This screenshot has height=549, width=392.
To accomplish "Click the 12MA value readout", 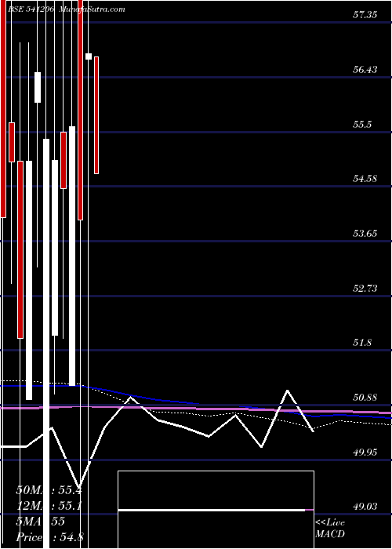I will (49, 506).
